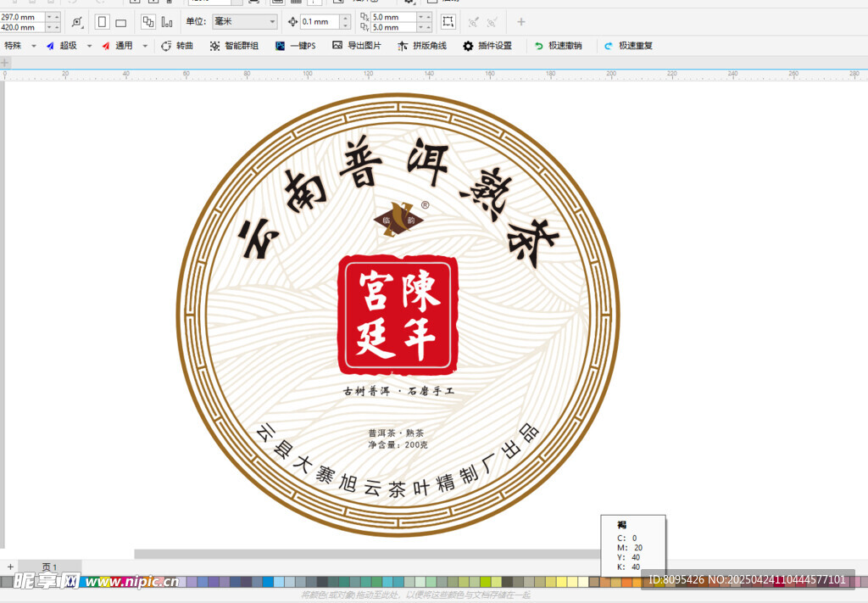Open the 超级 plugin menu
868x603 pixels.
[68, 46]
